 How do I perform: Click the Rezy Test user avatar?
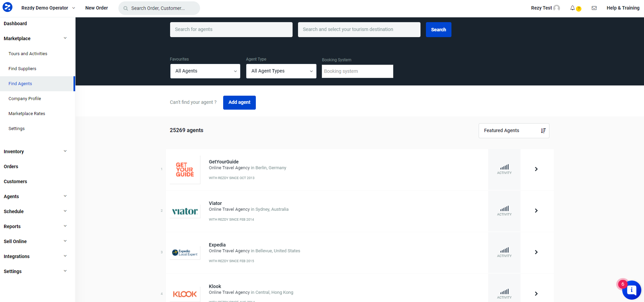(557, 8)
